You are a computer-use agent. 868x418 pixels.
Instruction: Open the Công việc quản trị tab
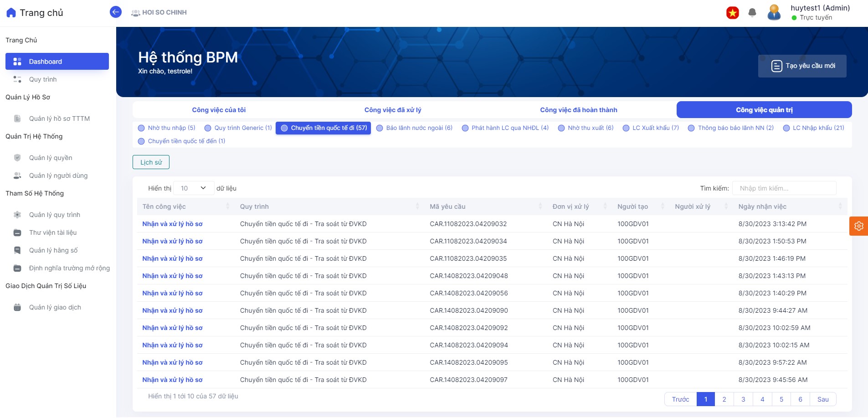pyautogui.click(x=764, y=110)
